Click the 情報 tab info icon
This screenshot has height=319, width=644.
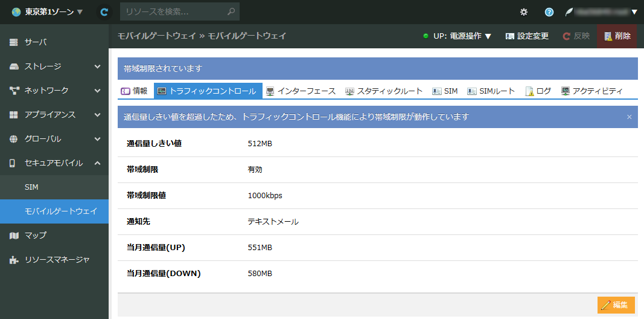click(x=126, y=91)
